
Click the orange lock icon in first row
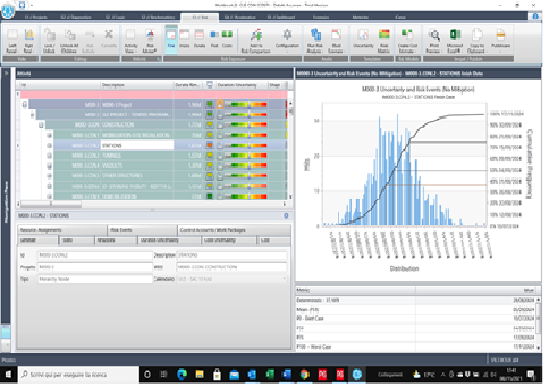[220, 104]
